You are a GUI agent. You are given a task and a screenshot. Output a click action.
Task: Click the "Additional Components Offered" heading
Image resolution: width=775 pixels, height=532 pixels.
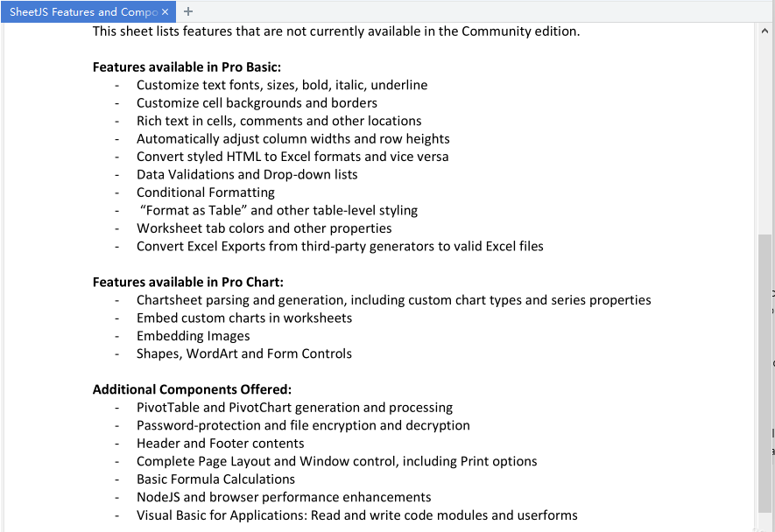coord(192,389)
